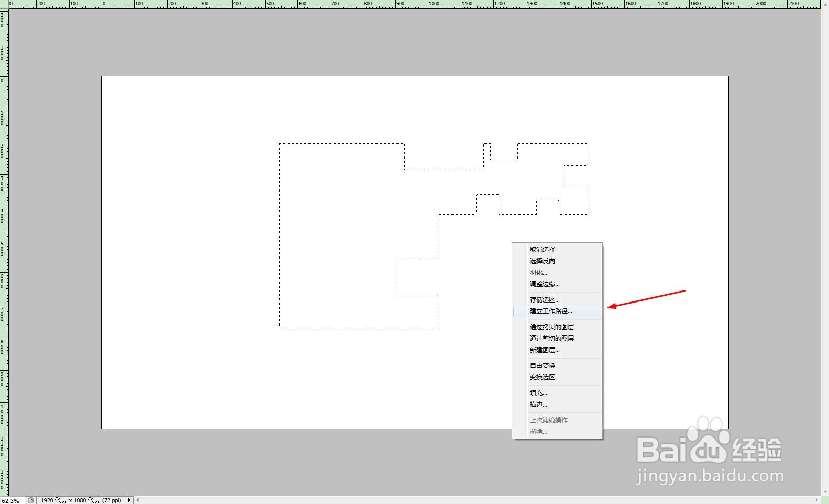The image size is (829, 504).
Task: Open the 填充... fill dialog
Action: [x=557, y=393]
